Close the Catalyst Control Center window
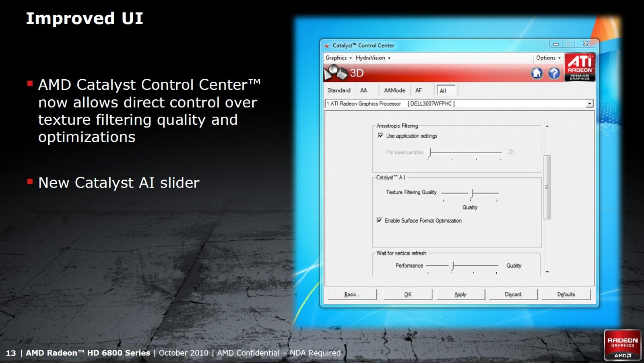The image size is (644, 363). pos(586,44)
